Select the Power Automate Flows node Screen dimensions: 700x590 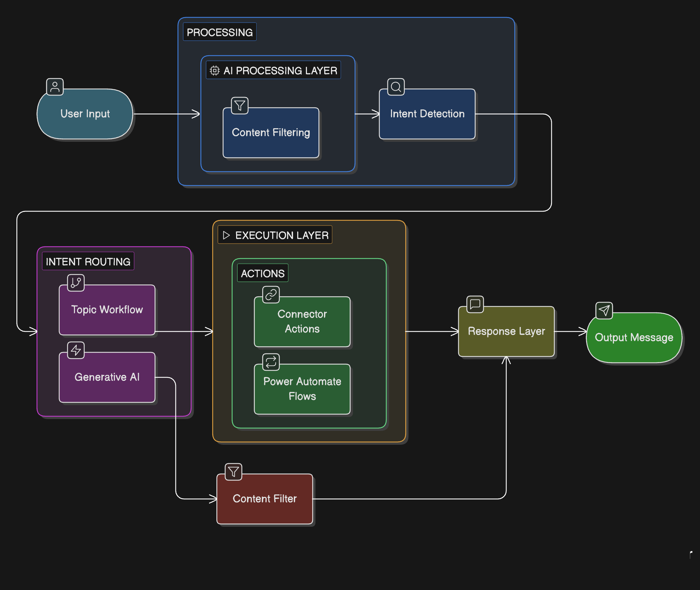click(x=302, y=389)
